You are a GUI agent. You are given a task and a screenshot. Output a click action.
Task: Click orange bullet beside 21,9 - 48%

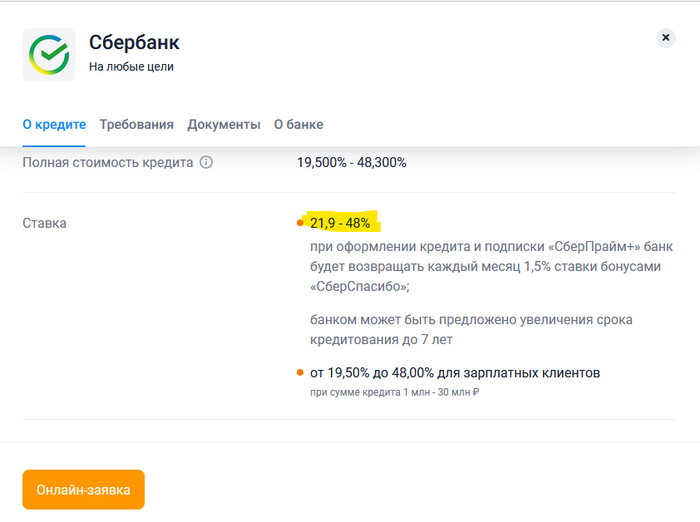click(300, 223)
